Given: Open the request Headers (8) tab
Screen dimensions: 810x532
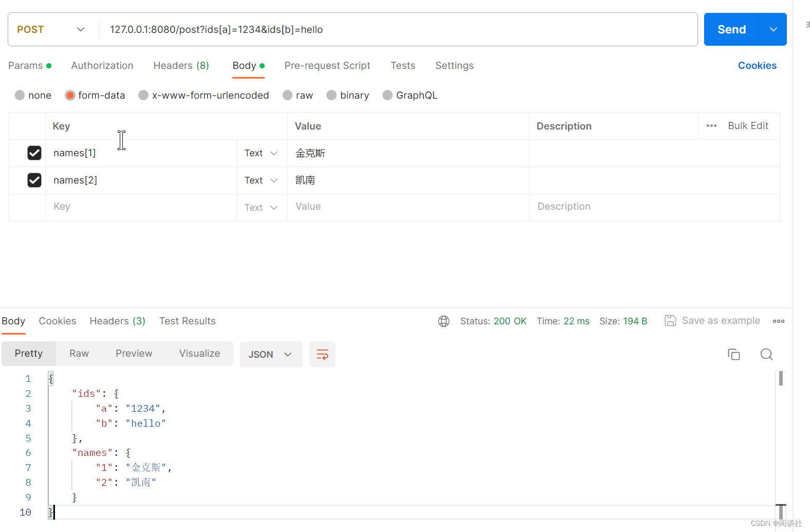Looking at the screenshot, I should [x=181, y=66].
